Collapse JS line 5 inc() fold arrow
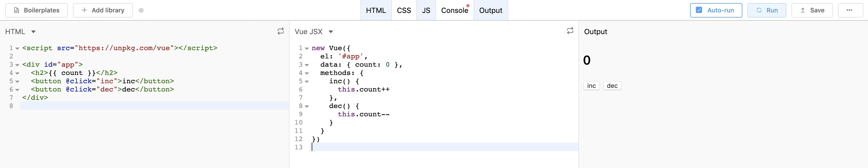Image resolution: width=868 pixels, height=168 pixels. [307, 82]
